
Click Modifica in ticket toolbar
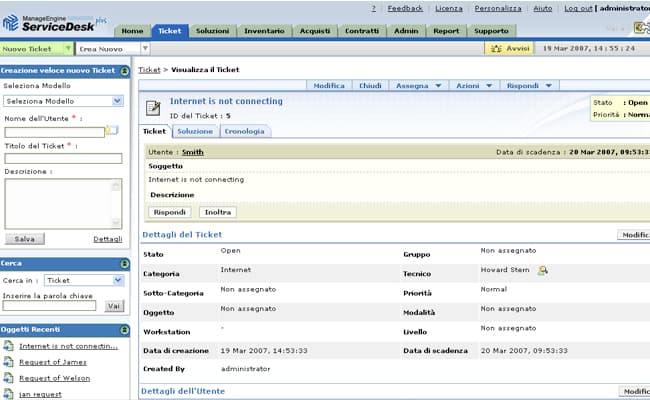(329, 86)
